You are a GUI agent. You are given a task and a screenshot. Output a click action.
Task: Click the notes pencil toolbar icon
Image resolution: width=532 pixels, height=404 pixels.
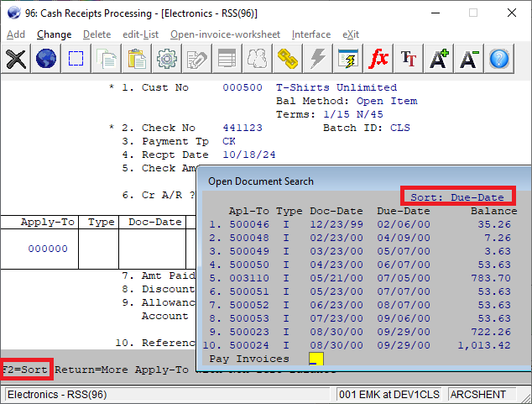[x=197, y=59]
